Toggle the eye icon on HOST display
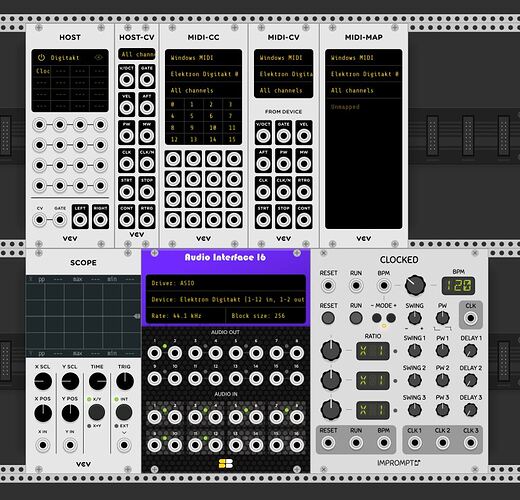 tap(99, 57)
